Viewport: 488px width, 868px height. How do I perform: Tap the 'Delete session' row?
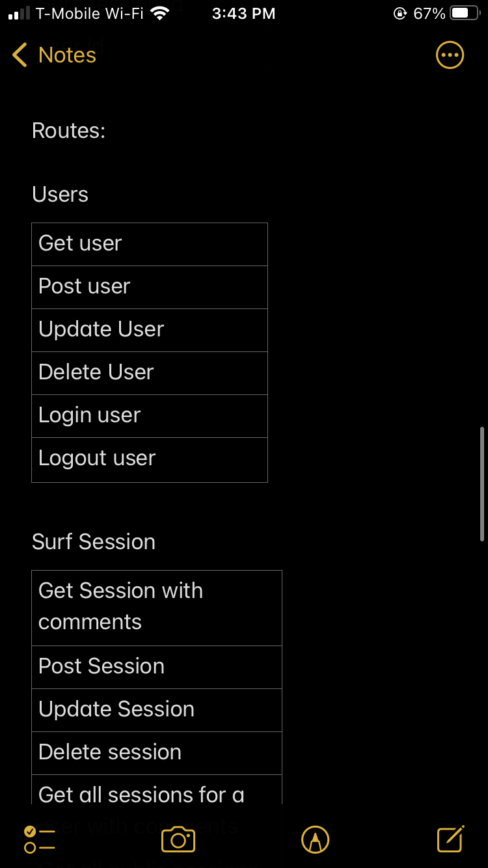tap(157, 753)
